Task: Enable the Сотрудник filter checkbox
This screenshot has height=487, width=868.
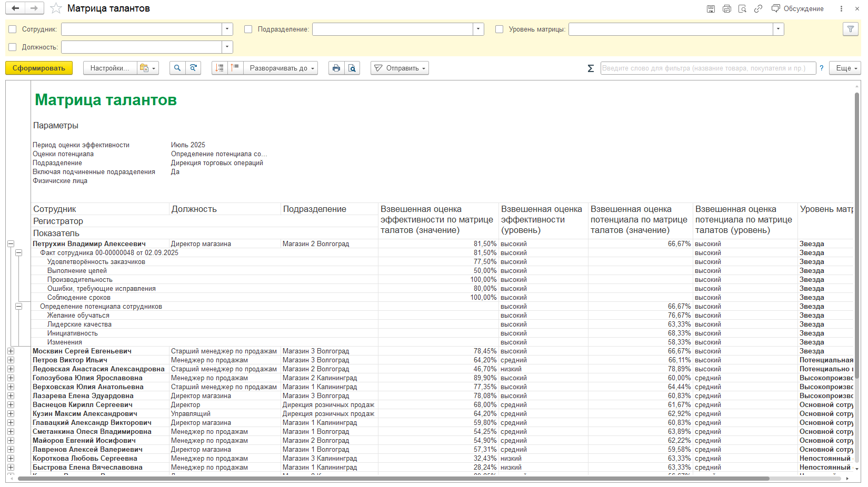Action: [13, 29]
